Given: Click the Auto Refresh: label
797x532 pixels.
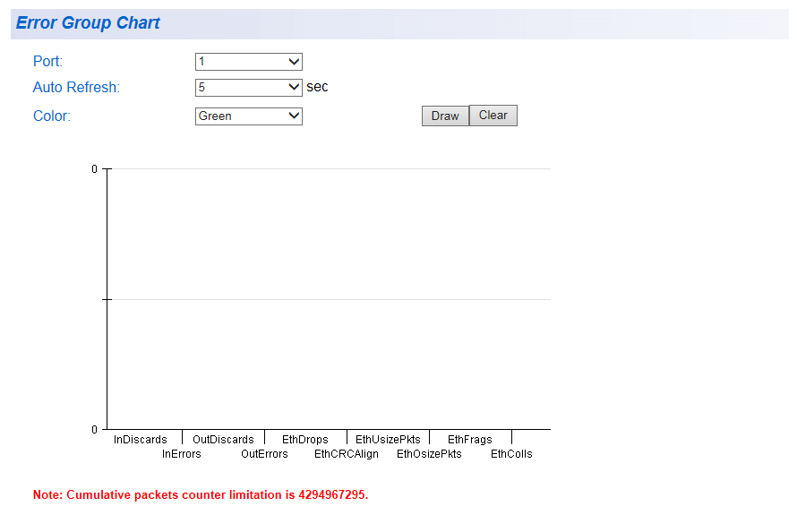Looking at the screenshot, I should click(76, 88).
